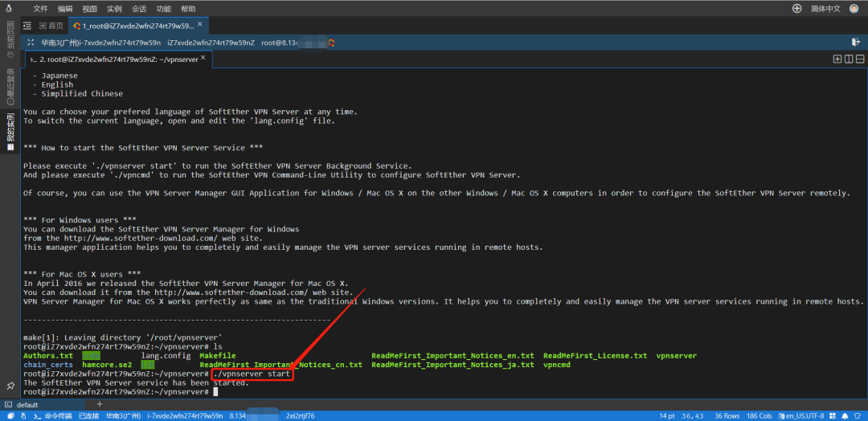Click the Authors.txt file name
This screenshot has height=421, width=868.
click(x=48, y=356)
